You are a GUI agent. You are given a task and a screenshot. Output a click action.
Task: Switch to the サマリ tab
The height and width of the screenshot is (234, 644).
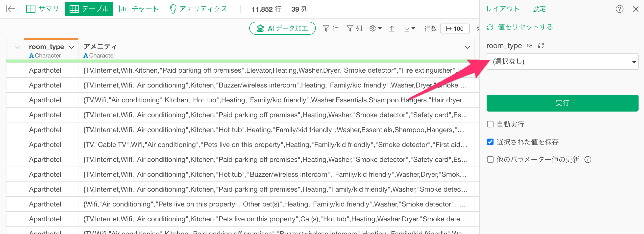coord(42,9)
